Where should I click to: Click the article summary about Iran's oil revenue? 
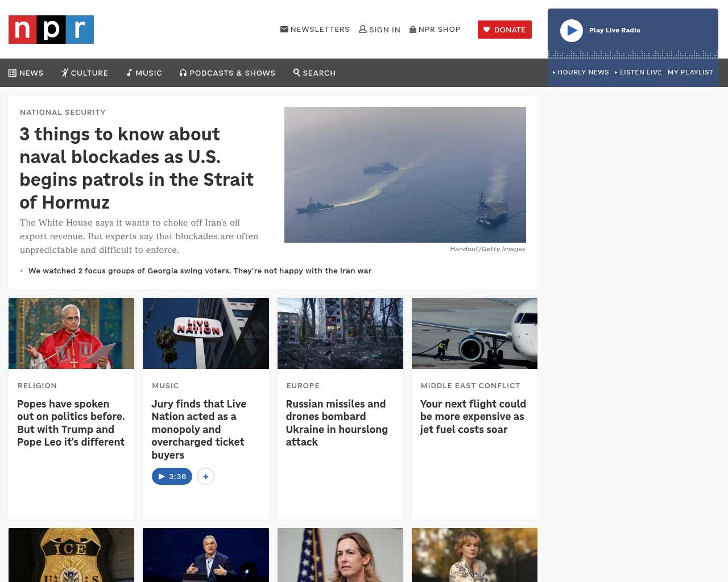(x=139, y=236)
